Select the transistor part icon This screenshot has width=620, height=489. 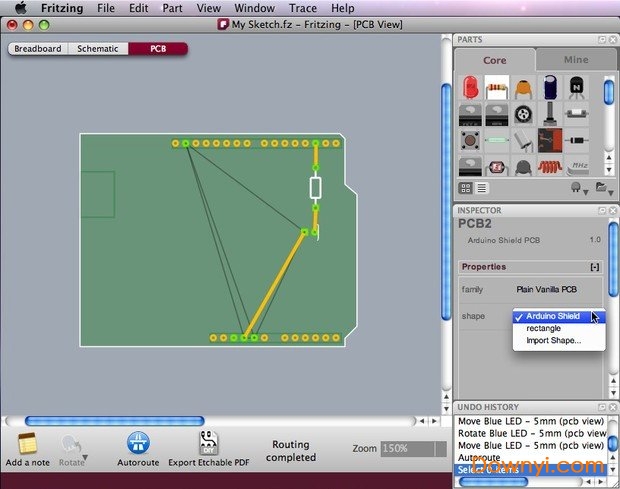tap(577, 89)
